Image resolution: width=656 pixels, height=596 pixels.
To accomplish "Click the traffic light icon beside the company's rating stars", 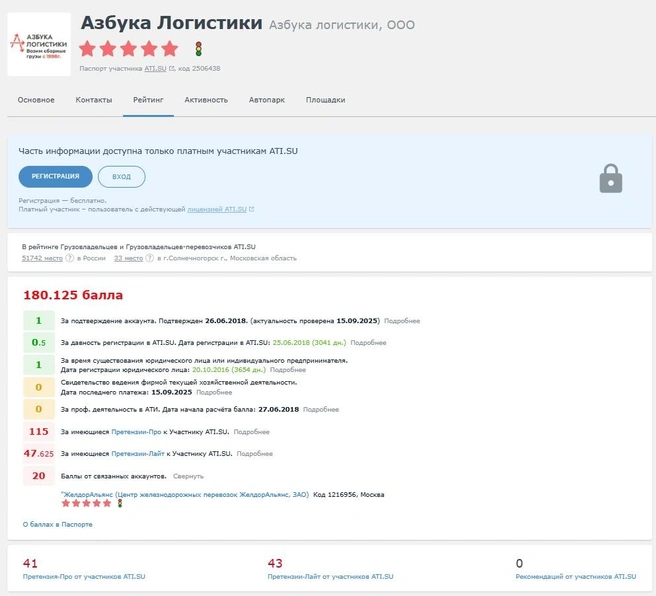I will [198, 49].
